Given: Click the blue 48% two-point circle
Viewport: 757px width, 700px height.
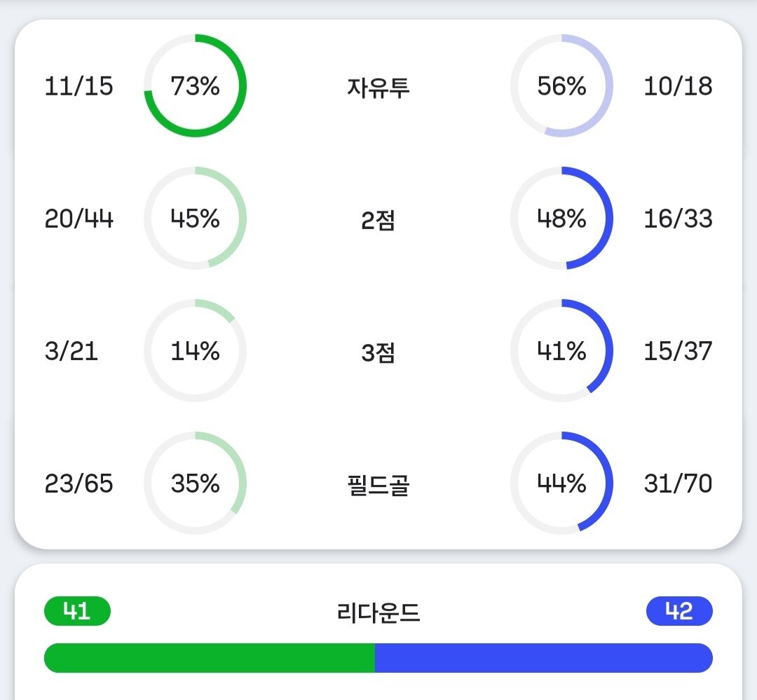Looking at the screenshot, I should point(561,219).
